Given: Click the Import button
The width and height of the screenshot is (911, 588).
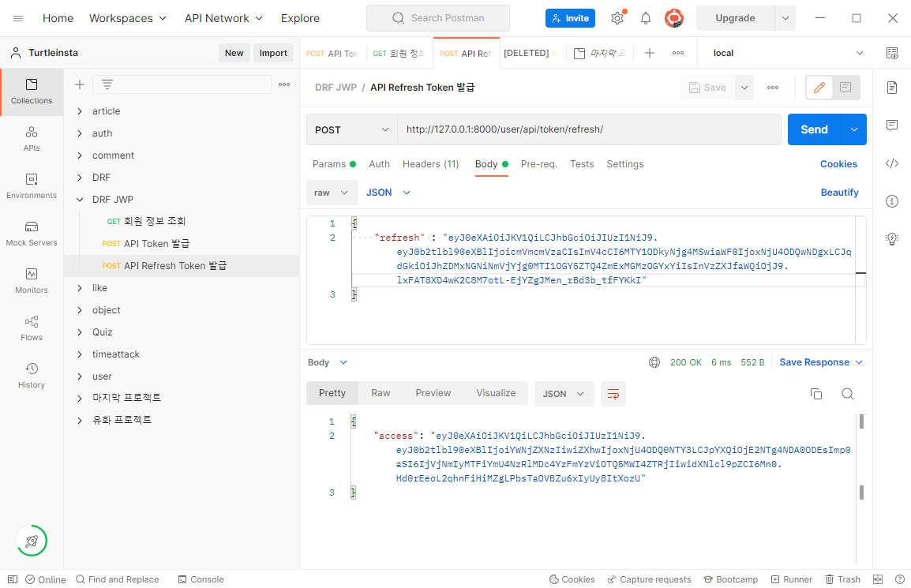Looking at the screenshot, I should [273, 53].
